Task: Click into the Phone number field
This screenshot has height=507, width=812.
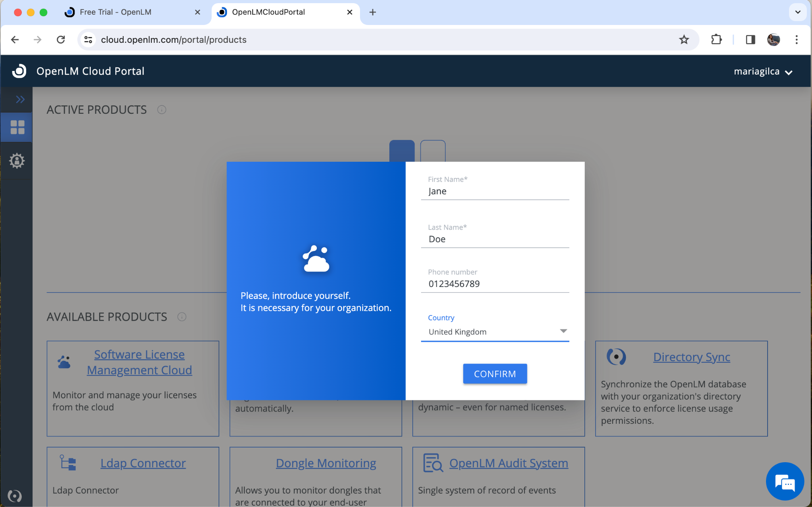Action: 495,284
